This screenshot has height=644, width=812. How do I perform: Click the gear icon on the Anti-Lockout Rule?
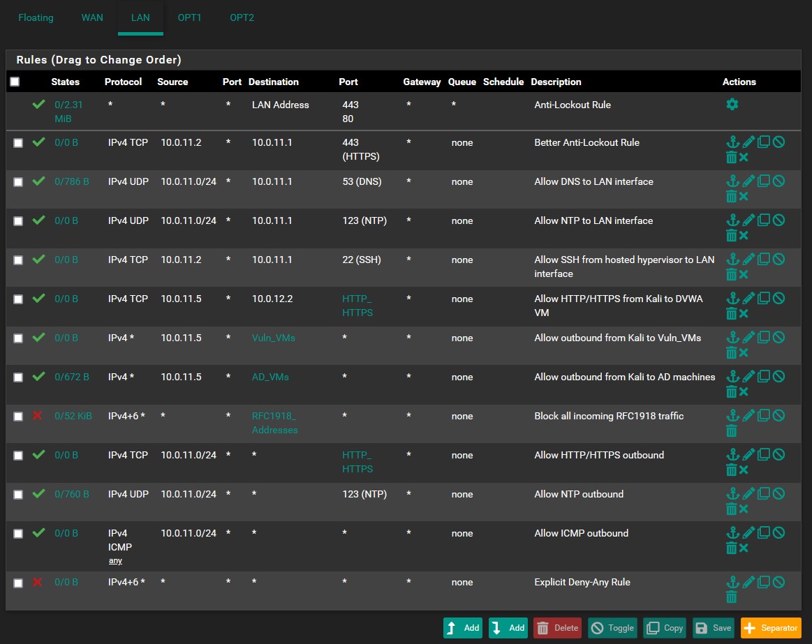(732, 105)
